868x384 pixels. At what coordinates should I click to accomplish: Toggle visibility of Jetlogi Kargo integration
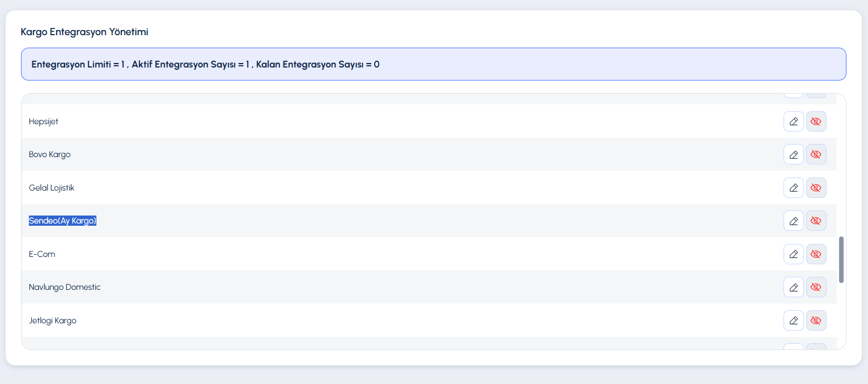[x=816, y=320]
